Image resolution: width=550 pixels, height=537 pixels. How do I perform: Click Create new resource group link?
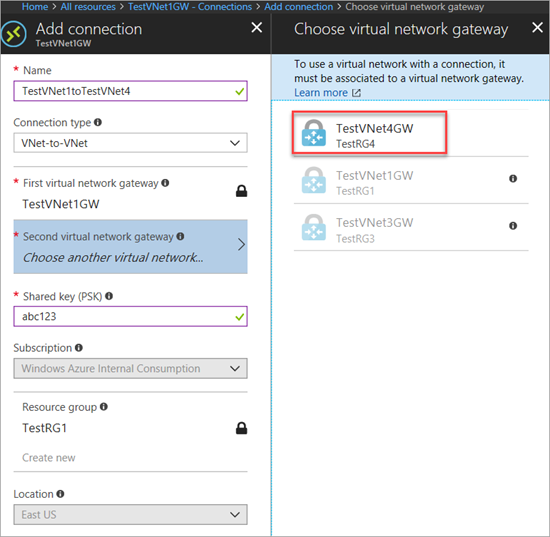pyautogui.click(x=49, y=458)
